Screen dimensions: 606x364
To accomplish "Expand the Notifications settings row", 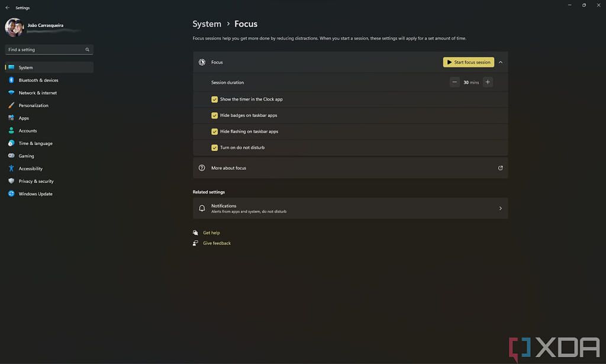I will [x=500, y=208].
